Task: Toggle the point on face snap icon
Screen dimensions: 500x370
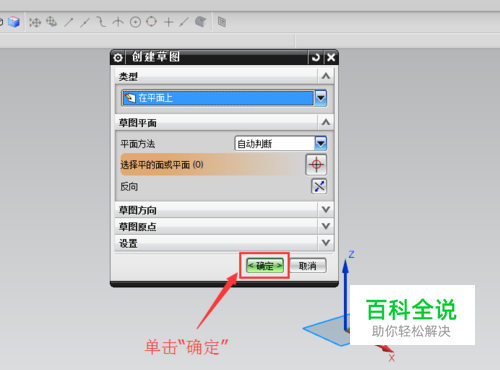Action: [200, 22]
